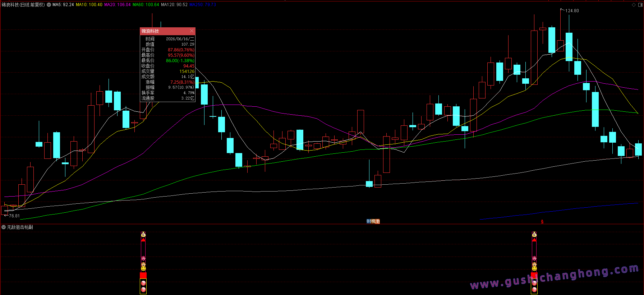Click 涨幅 value 7.25(8.31%) in popup
Image resolution: width=644 pixels, height=295 pixels.
click(182, 82)
